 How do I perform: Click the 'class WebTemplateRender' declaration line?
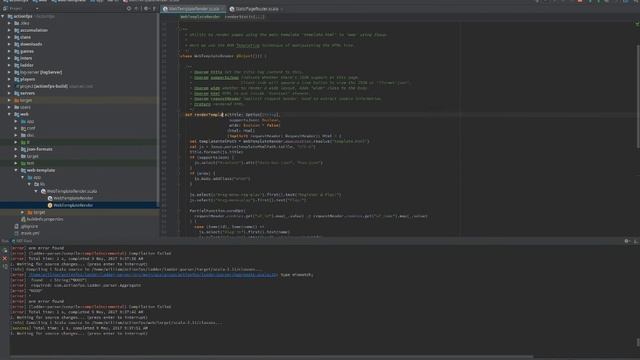tap(223, 56)
